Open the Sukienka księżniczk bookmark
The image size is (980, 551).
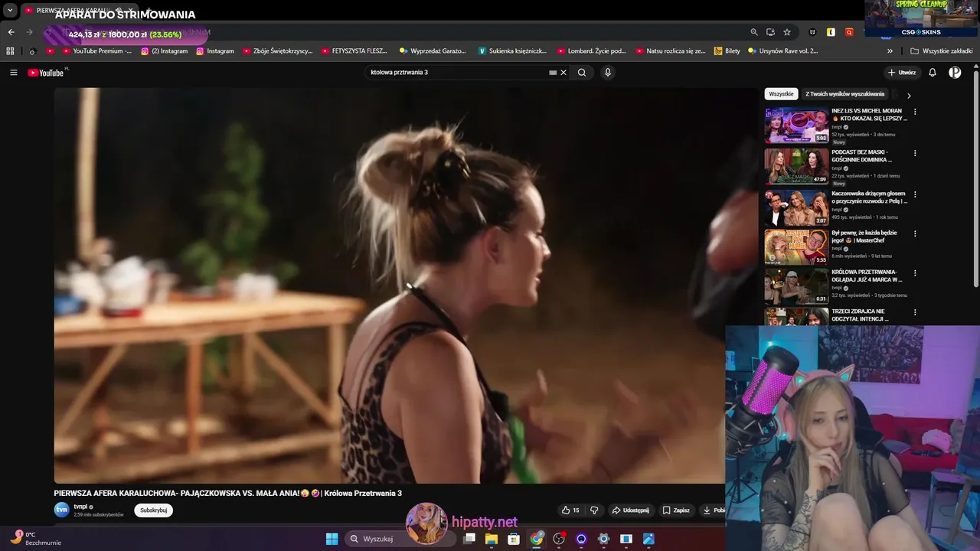pos(512,51)
